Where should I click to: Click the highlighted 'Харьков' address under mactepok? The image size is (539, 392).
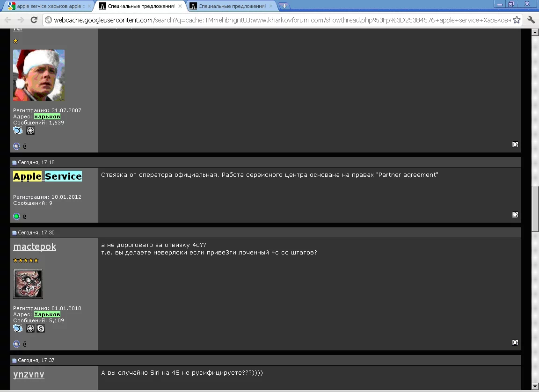point(47,314)
